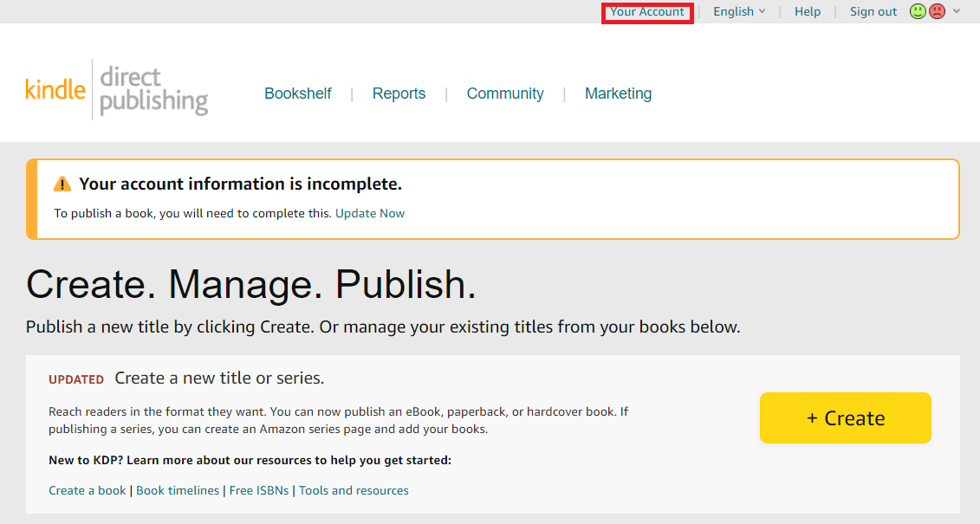Click the Update Now link
Screen dimensions: 980x524
pyautogui.click(x=370, y=214)
